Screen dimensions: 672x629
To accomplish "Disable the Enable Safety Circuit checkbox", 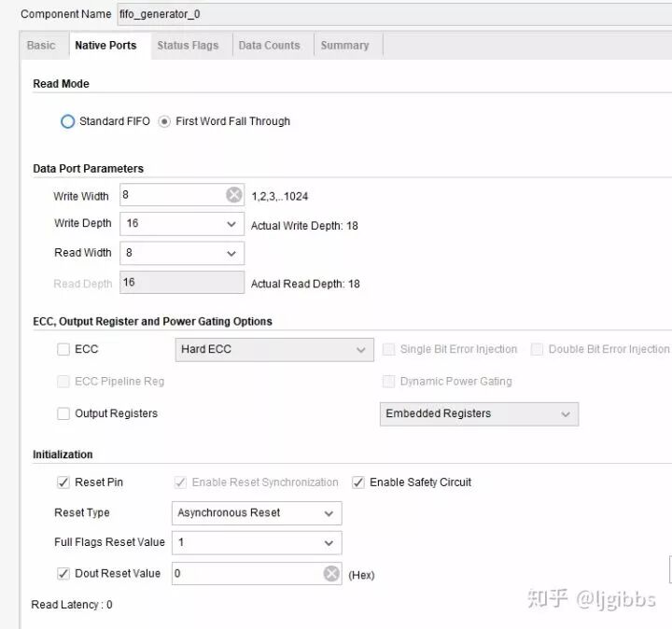I will coord(358,482).
